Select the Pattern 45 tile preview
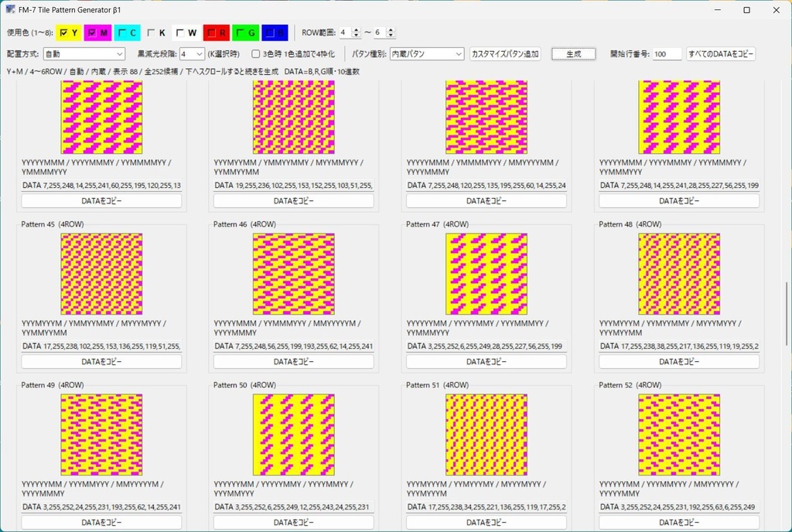792x532 pixels. (x=101, y=274)
